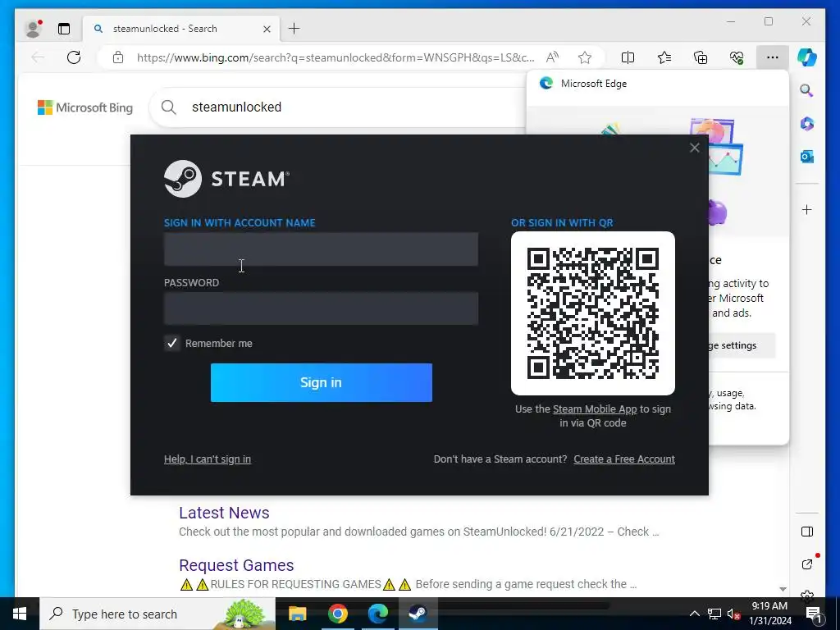Screen dimensions: 840x630
Task: Open Edge split screen icon
Action: click(x=628, y=57)
